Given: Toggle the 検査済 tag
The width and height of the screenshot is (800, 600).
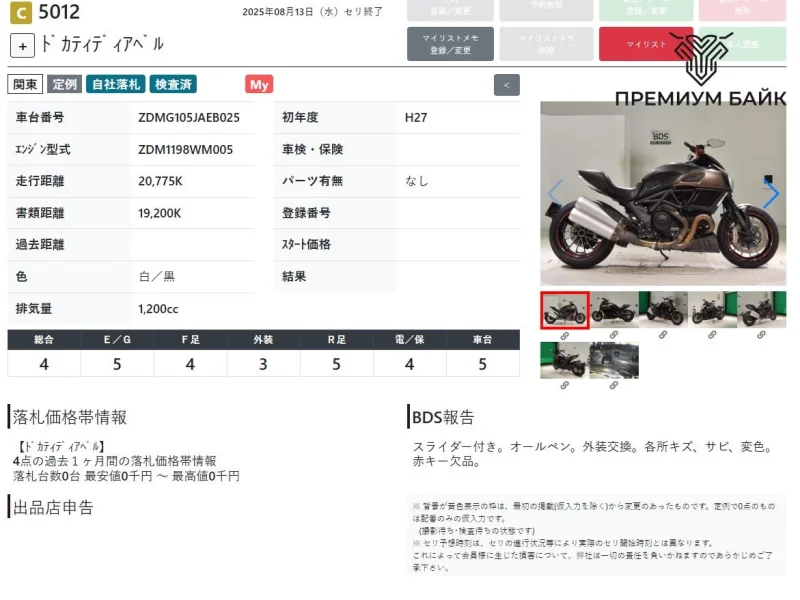Looking at the screenshot, I should 174,84.
